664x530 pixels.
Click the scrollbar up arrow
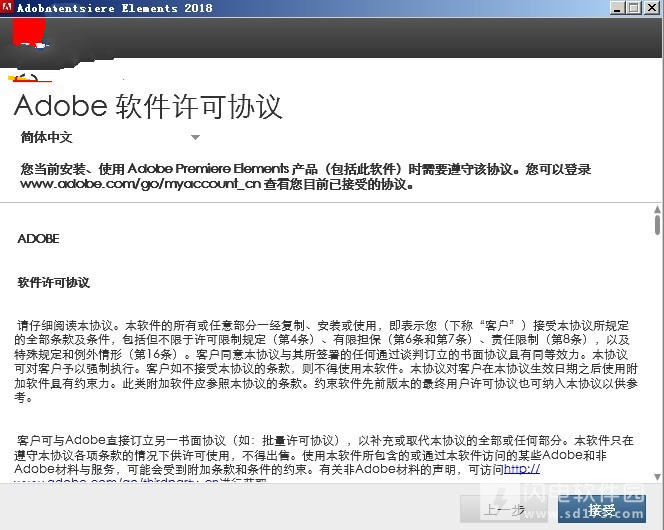[x=657, y=209]
